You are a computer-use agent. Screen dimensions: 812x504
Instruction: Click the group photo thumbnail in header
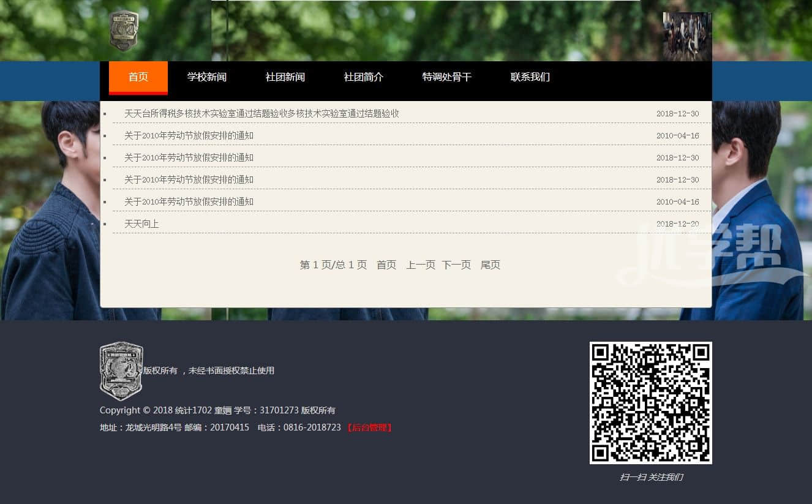(687, 36)
